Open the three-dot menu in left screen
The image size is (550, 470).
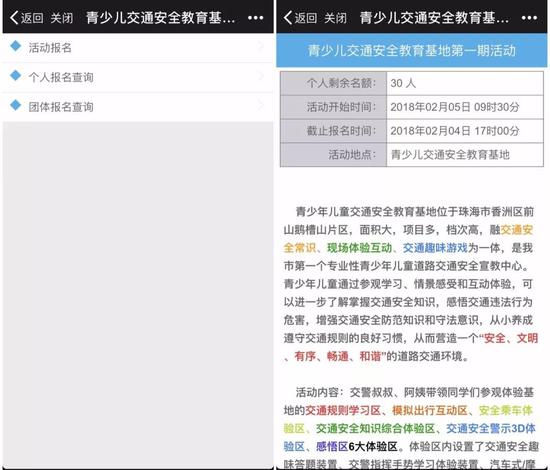click(x=255, y=18)
